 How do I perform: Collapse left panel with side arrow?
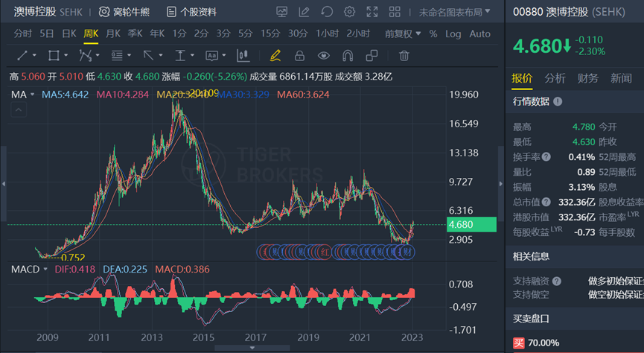[3, 184]
